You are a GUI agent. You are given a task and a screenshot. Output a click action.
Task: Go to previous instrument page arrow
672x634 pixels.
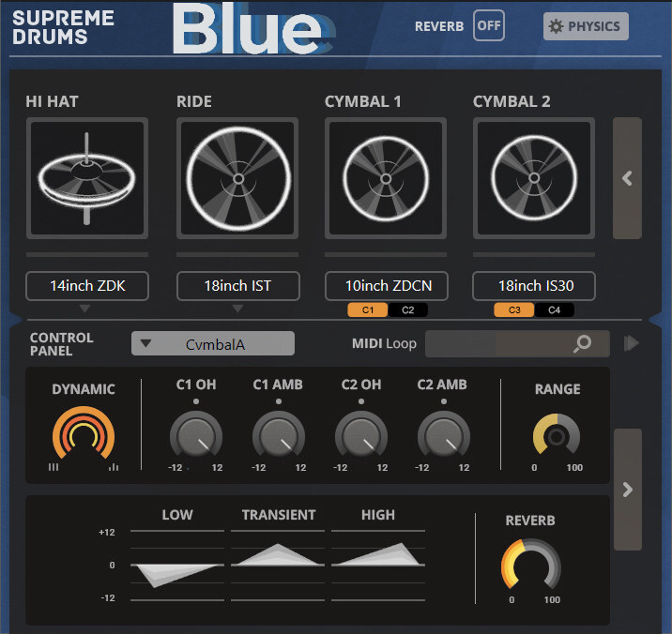(627, 178)
